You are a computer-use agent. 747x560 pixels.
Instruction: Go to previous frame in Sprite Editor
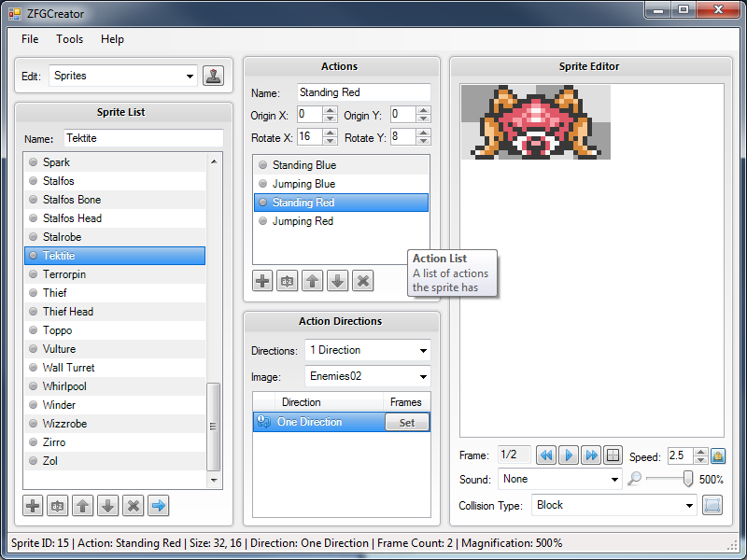(546, 455)
